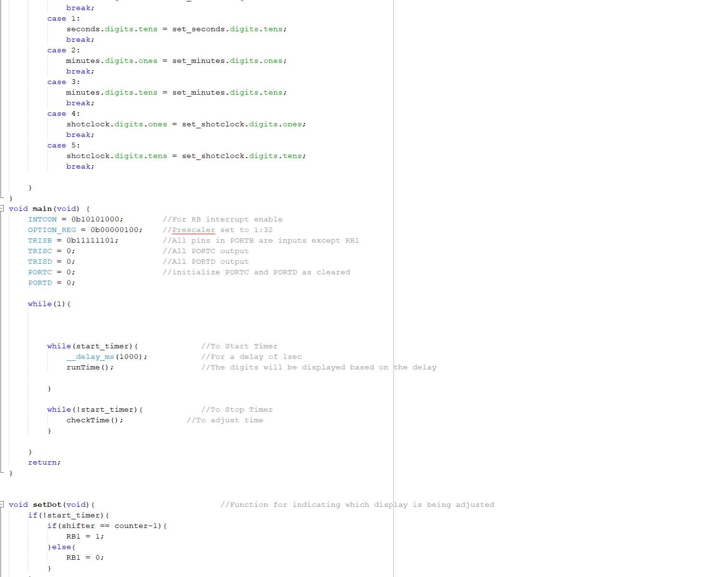728x577 pixels.
Task: Click the '__delay_ms(1000);' call
Action: 107,357
